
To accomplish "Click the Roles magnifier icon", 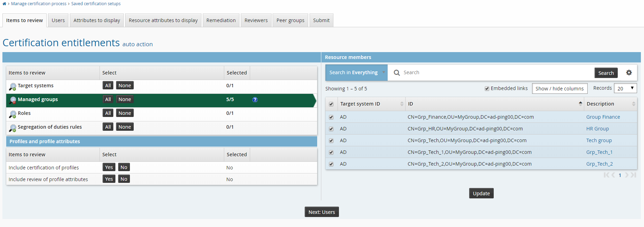I will (x=12, y=114).
